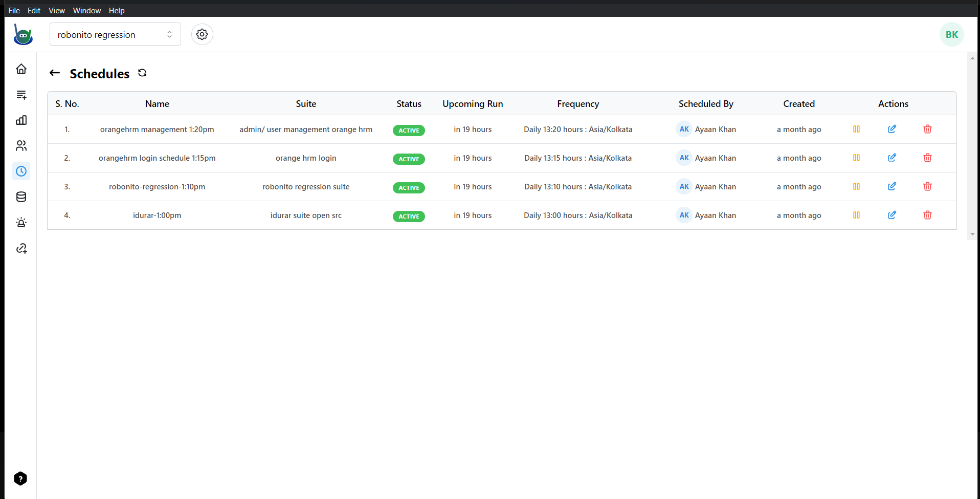Click ACTIVE badge for orange hrm login
The width and height of the screenshot is (980, 499).
point(409,159)
